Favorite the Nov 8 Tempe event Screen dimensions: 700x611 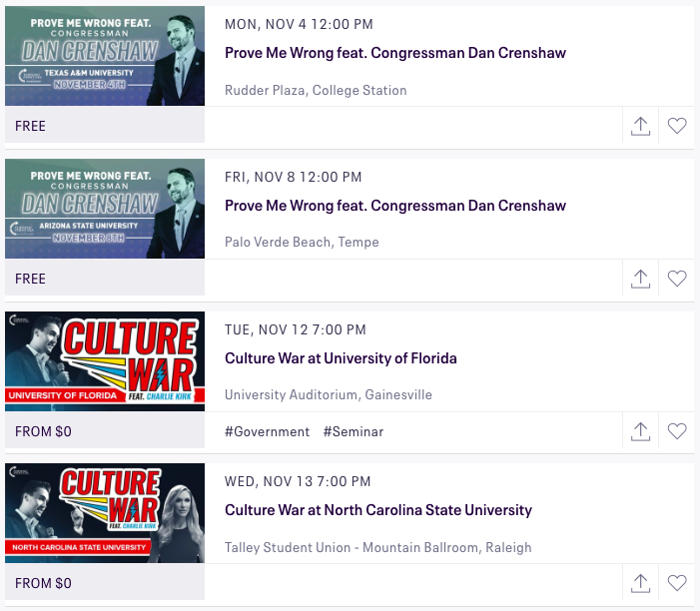coord(677,279)
